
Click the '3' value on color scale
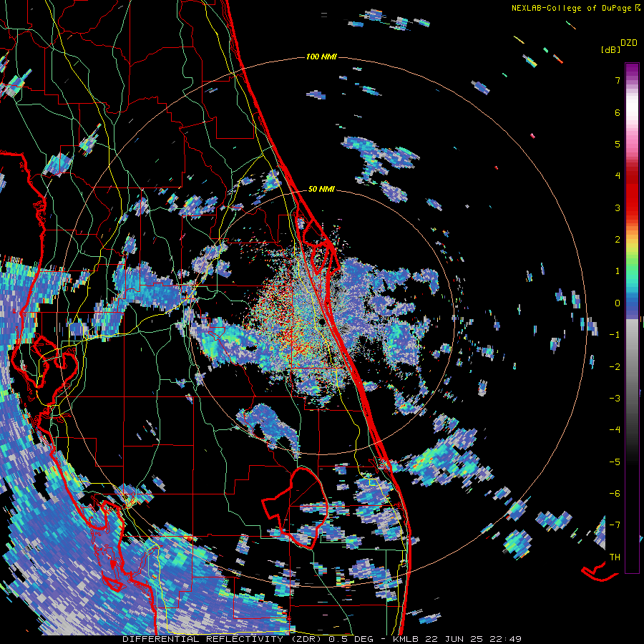point(618,208)
